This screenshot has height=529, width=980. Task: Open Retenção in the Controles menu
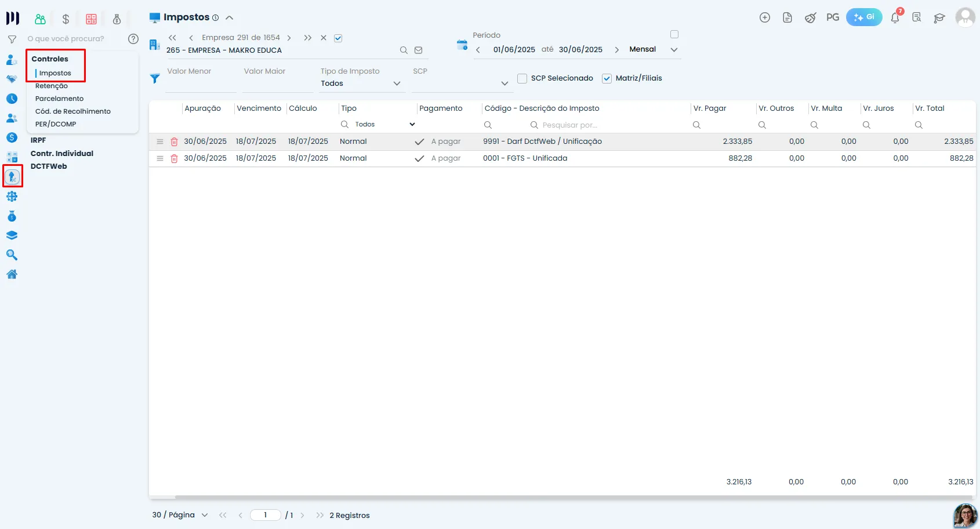coord(52,86)
